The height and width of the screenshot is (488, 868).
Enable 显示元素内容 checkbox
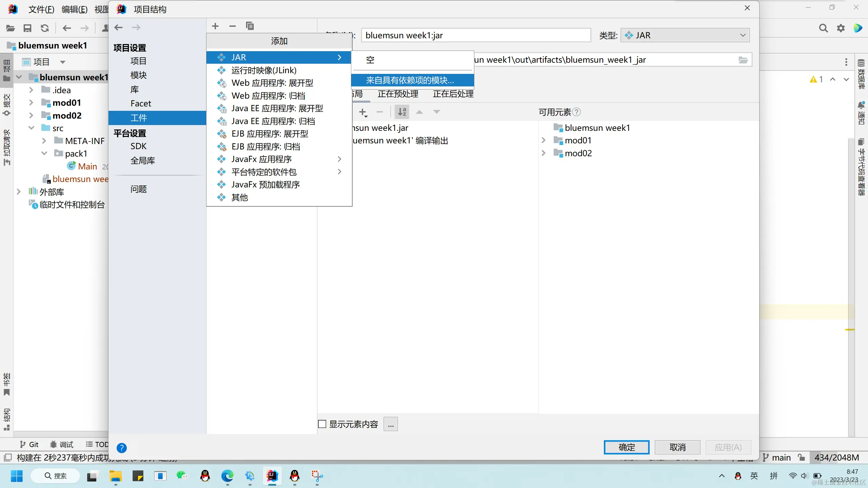(322, 424)
